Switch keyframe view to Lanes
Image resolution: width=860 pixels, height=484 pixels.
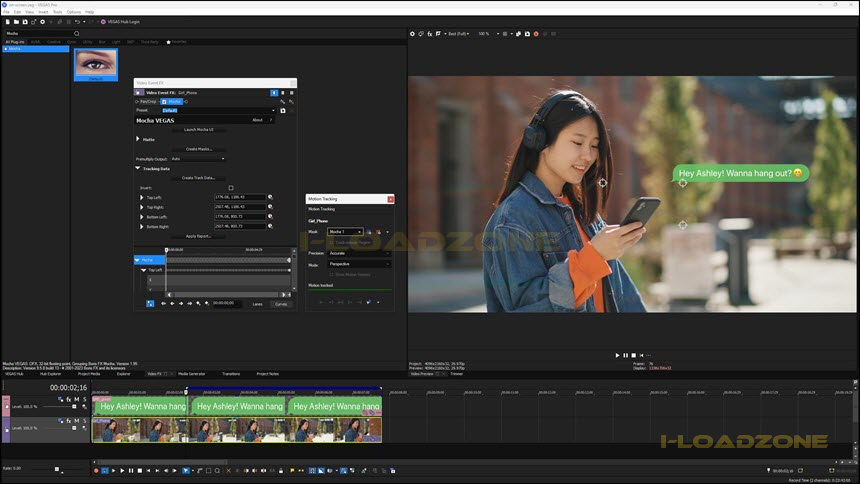257,304
